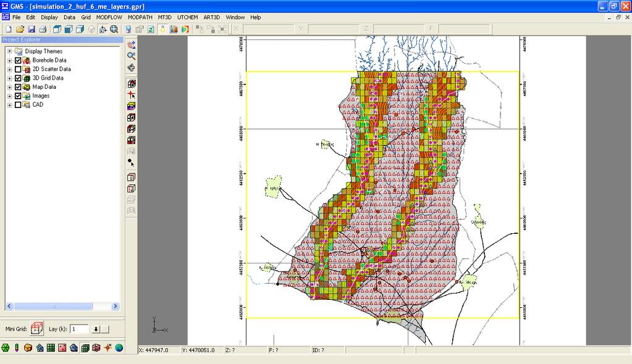
Task: Switch to the 2D Grid module green icon
Action: 51,347
